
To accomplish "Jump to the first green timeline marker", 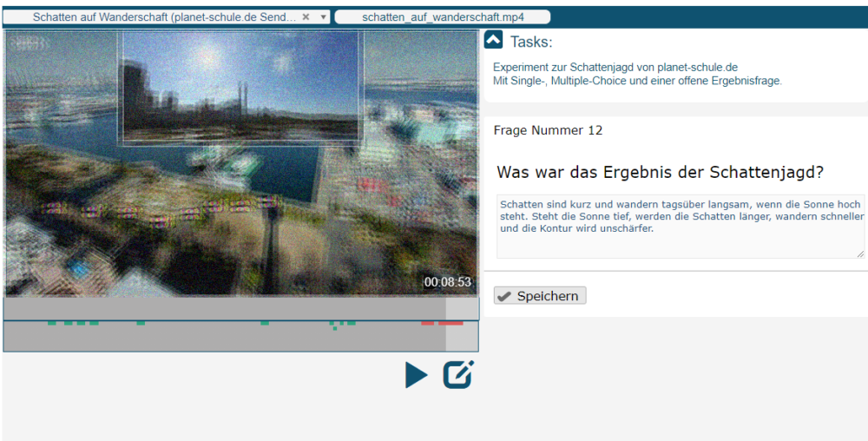I will click(x=52, y=323).
